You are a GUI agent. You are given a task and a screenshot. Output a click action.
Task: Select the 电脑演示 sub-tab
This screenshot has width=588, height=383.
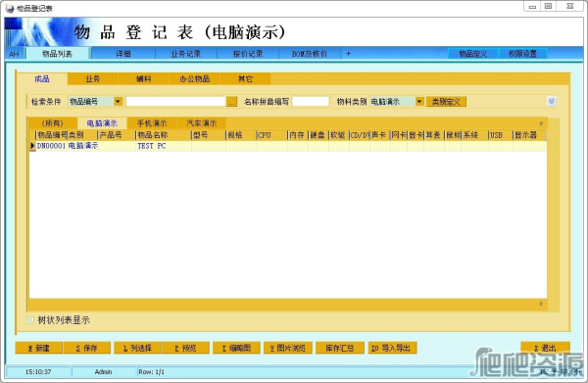click(x=102, y=123)
